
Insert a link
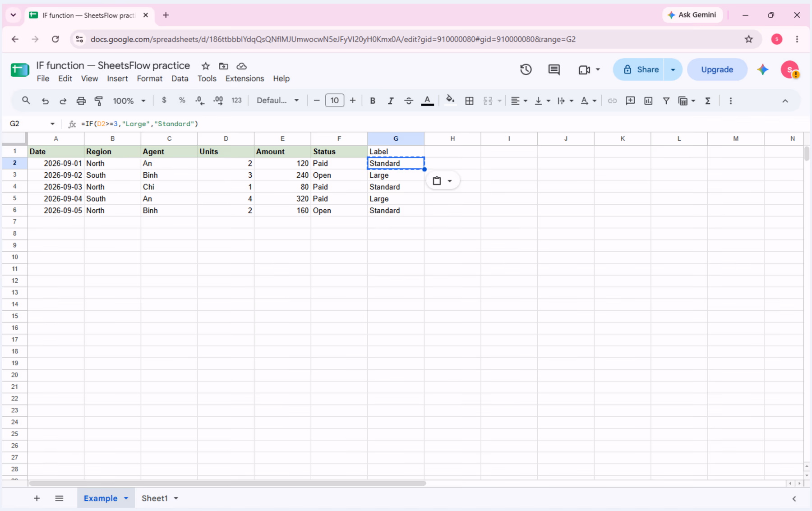click(612, 101)
